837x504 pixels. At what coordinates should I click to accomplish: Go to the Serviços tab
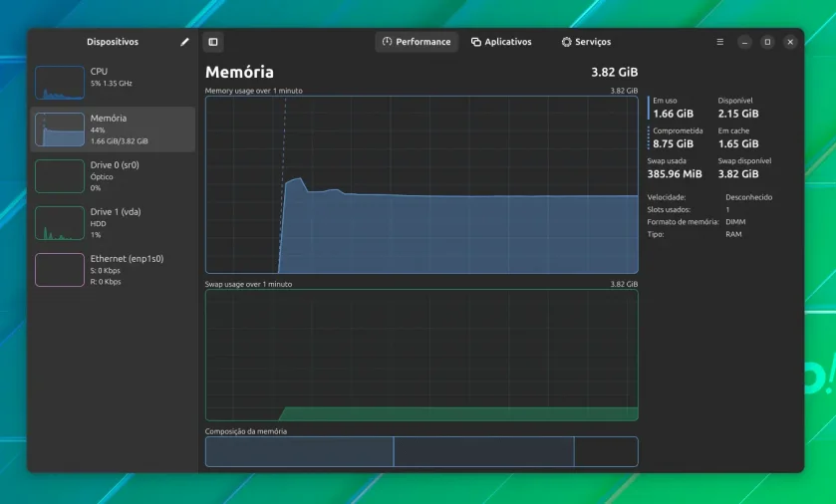(x=586, y=42)
